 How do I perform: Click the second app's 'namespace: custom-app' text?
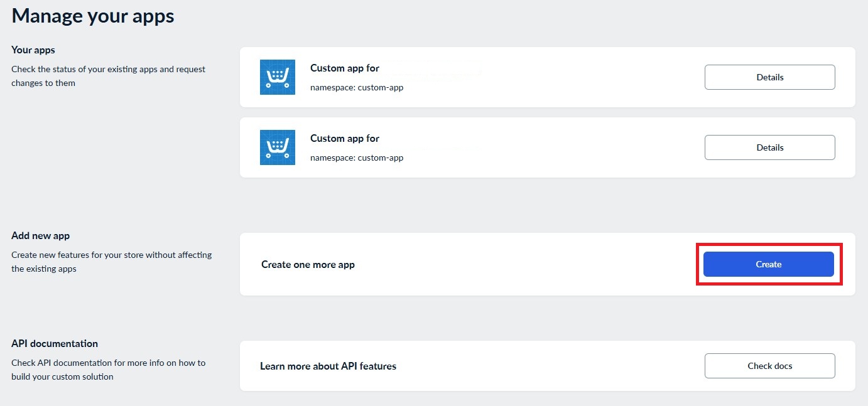[357, 158]
